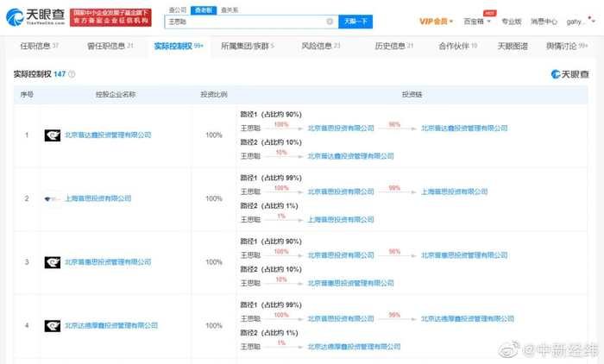This screenshot has width=604, height=364.
Task: Select the 实际控制权 99+ tab
Action: tap(179, 46)
